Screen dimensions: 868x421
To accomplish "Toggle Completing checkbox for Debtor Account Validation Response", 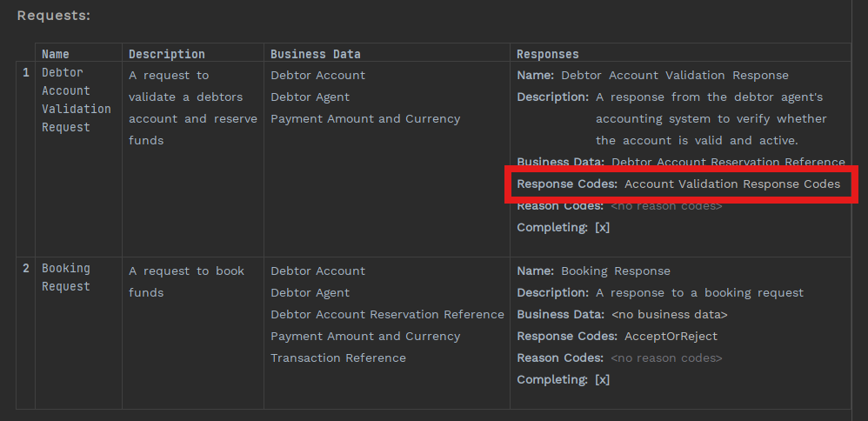I will 602,228.
